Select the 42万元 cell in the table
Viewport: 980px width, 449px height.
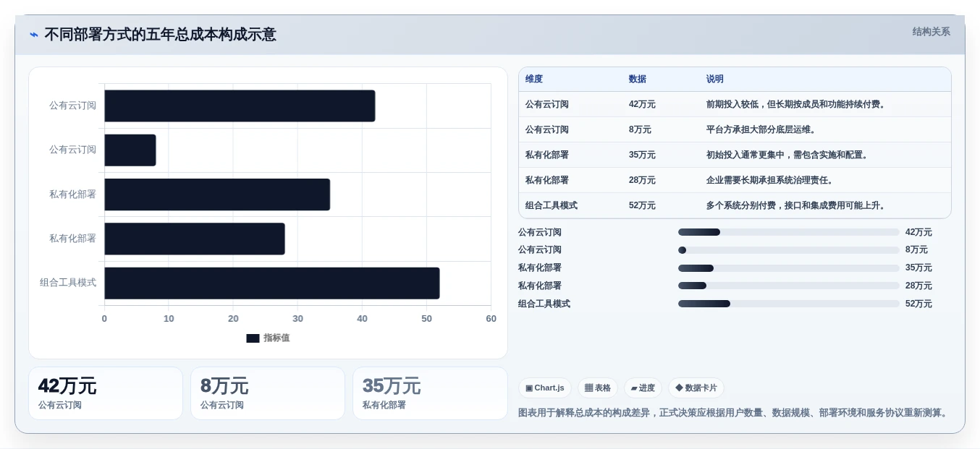coord(642,104)
